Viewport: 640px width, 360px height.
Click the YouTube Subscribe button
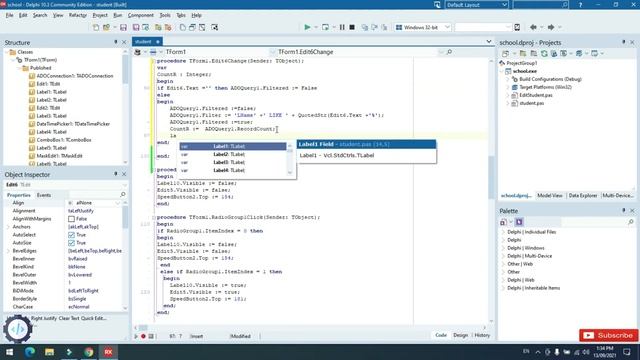coord(609,335)
